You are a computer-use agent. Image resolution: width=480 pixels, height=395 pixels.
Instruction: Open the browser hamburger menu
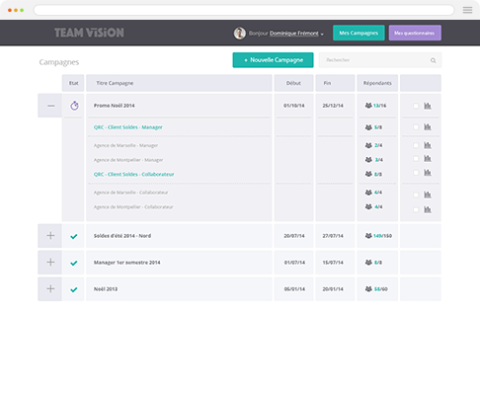click(x=467, y=10)
